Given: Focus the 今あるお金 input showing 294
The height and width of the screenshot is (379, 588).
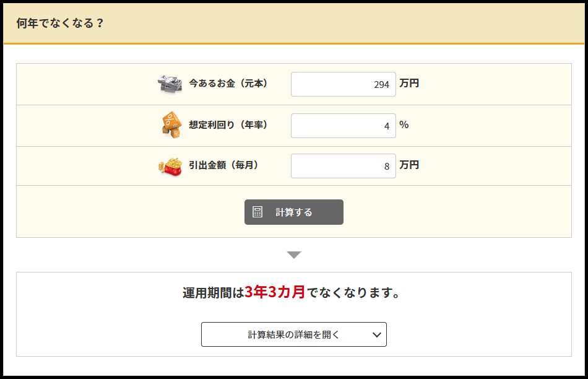Looking at the screenshot, I should (343, 84).
